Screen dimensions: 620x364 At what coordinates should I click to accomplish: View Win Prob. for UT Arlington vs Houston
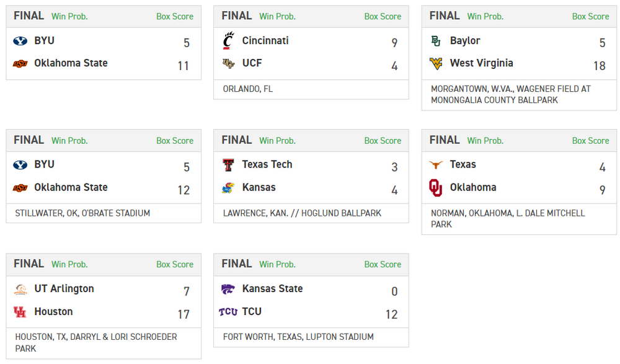(69, 265)
